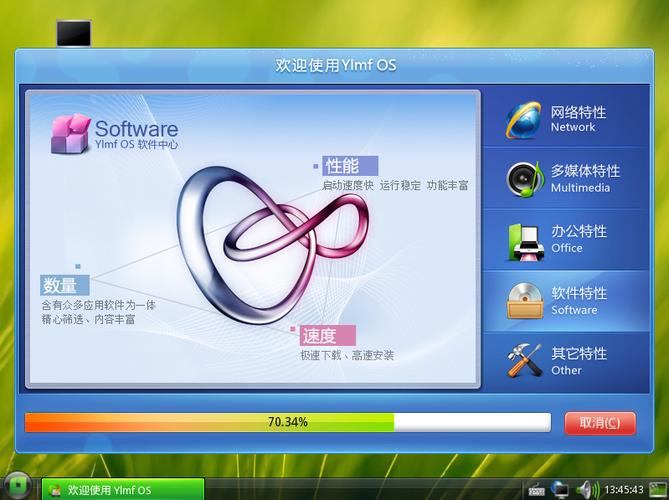This screenshot has height=500, width=669.
Task: Click the 极速下载、高速安装 text
Action: 347,355
